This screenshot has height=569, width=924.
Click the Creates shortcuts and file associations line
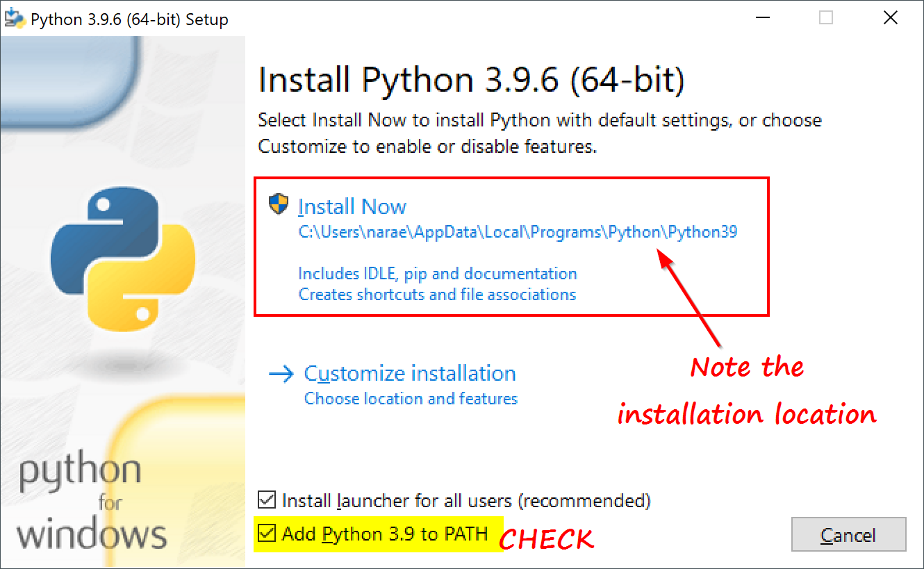click(x=437, y=295)
